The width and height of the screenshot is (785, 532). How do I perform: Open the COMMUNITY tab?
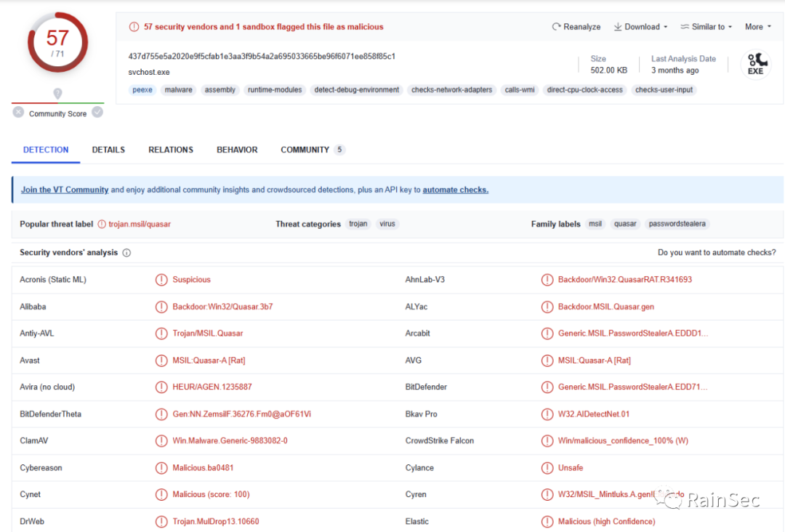(x=313, y=150)
